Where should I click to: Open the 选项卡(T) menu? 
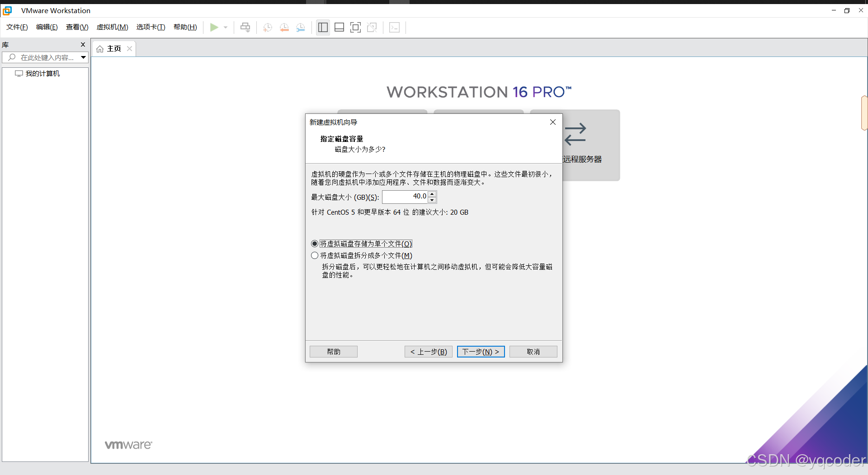(x=151, y=27)
